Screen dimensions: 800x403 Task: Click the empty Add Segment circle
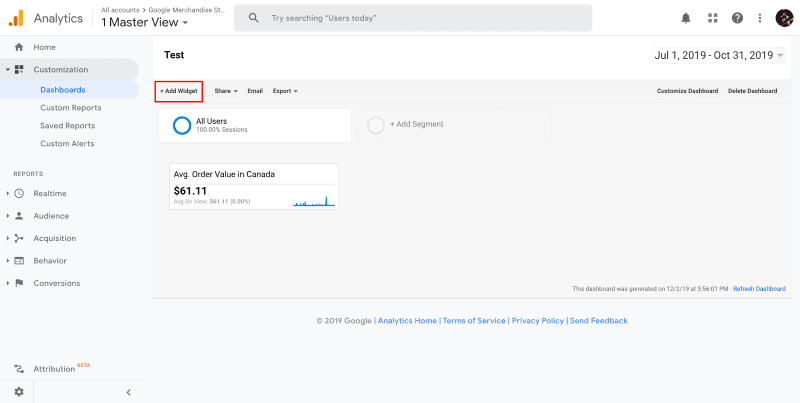click(x=376, y=125)
